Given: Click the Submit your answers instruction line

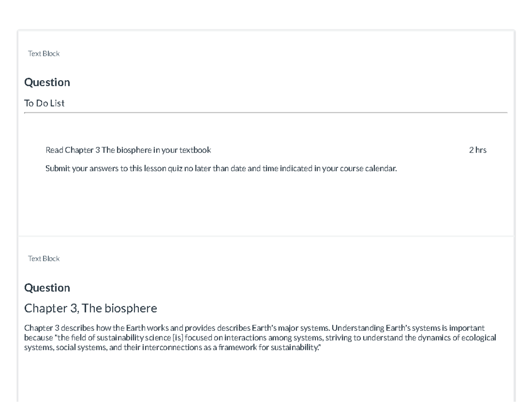Looking at the screenshot, I should [221, 169].
